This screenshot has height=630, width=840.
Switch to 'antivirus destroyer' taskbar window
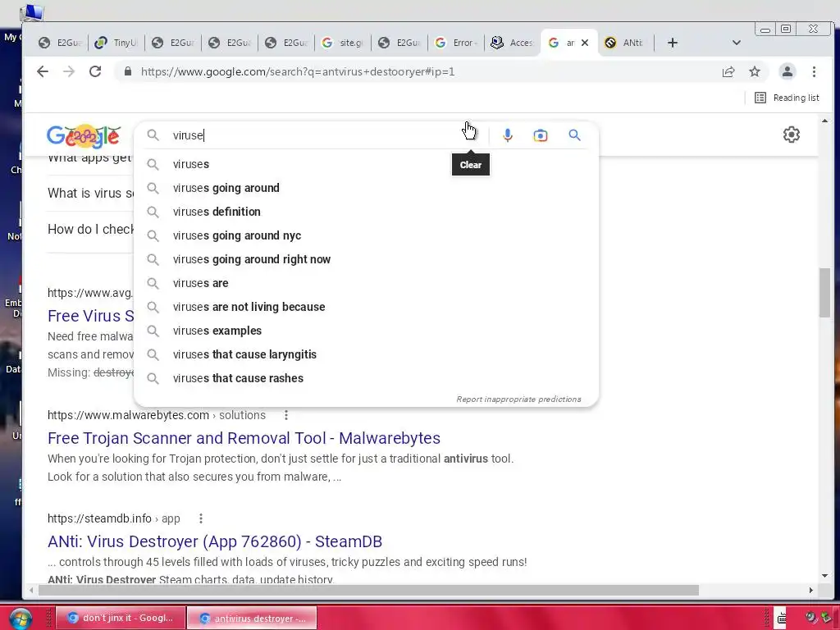[x=253, y=618]
